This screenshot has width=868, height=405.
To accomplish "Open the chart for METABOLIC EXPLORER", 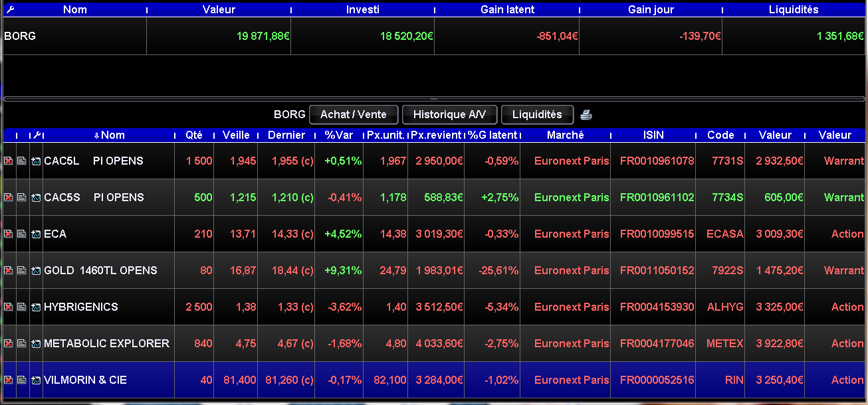I will tap(36, 343).
